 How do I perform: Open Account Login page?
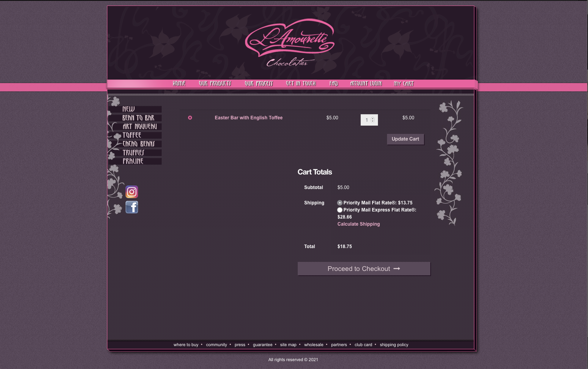click(x=366, y=83)
